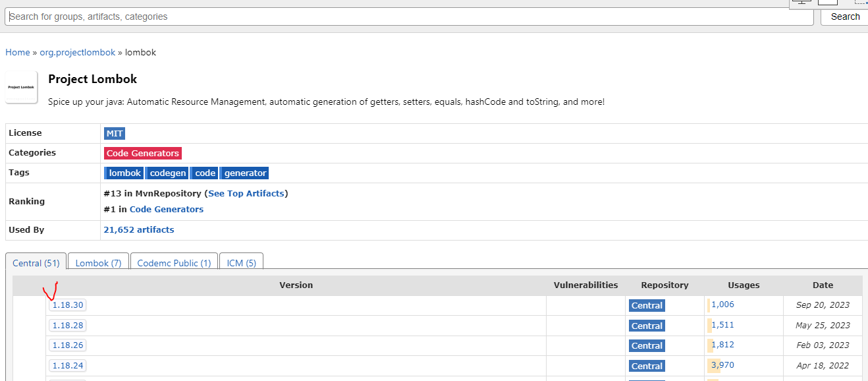Viewport: 868px width, 381px height.
Task: Click the #13 in MvnRepository text
Action: tap(151, 193)
